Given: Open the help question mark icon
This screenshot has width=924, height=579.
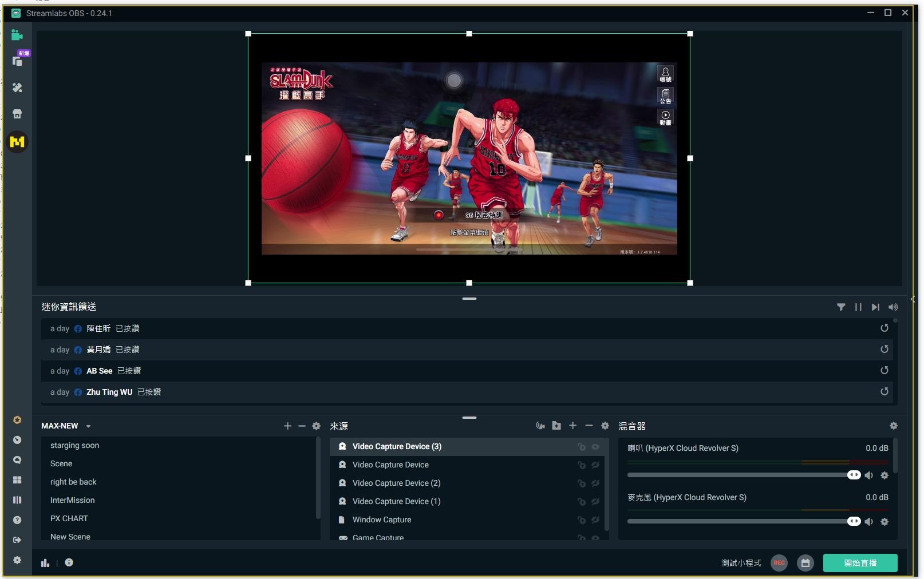Looking at the screenshot, I should pos(17,520).
